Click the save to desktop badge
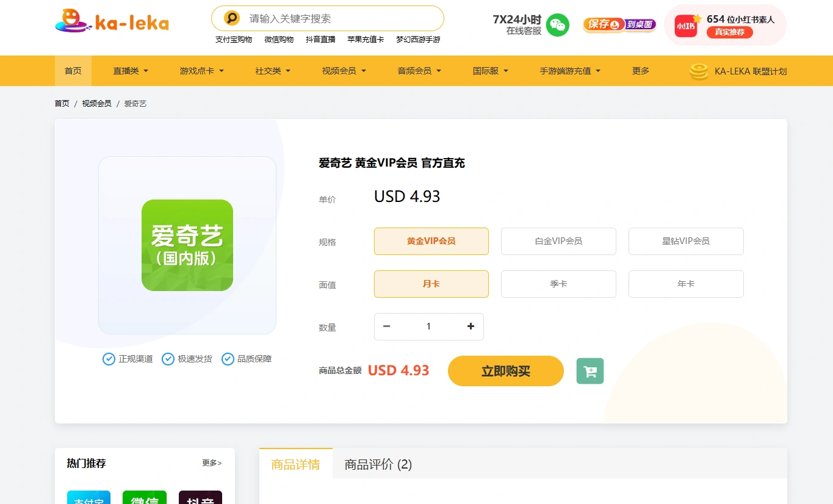The height and width of the screenshot is (504, 833). [619, 24]
